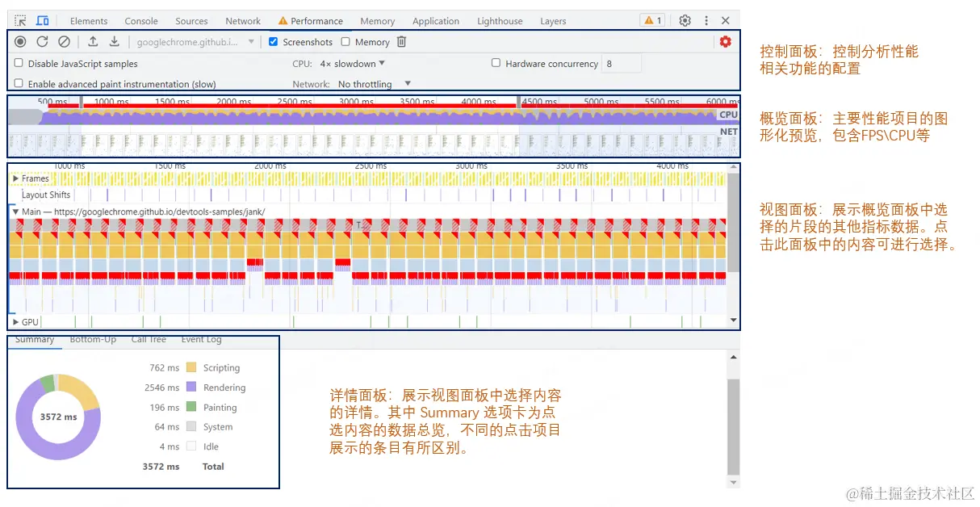Viewport: 980px width, 507px height.
Task: Click the save profile download icon
Action: pos(114,42)
